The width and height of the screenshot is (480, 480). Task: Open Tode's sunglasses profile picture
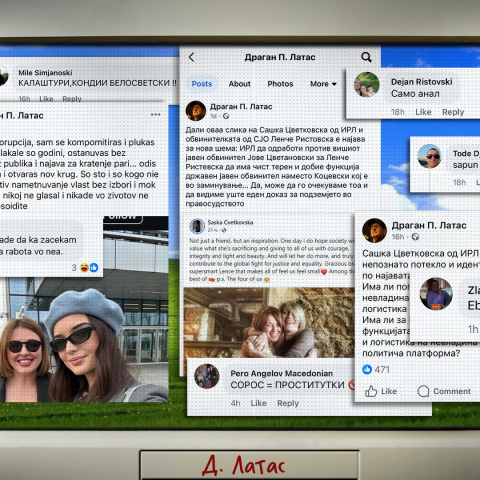tap(429, 156)
